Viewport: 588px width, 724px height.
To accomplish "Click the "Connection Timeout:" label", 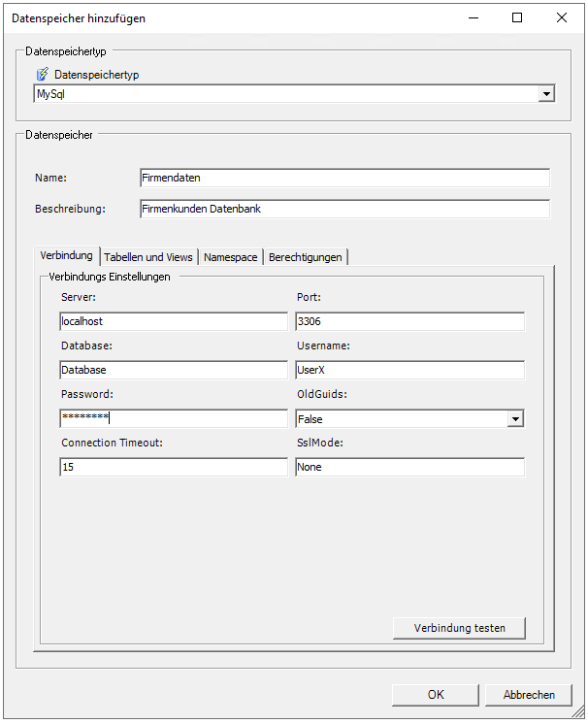I will (x=112, y=443).
